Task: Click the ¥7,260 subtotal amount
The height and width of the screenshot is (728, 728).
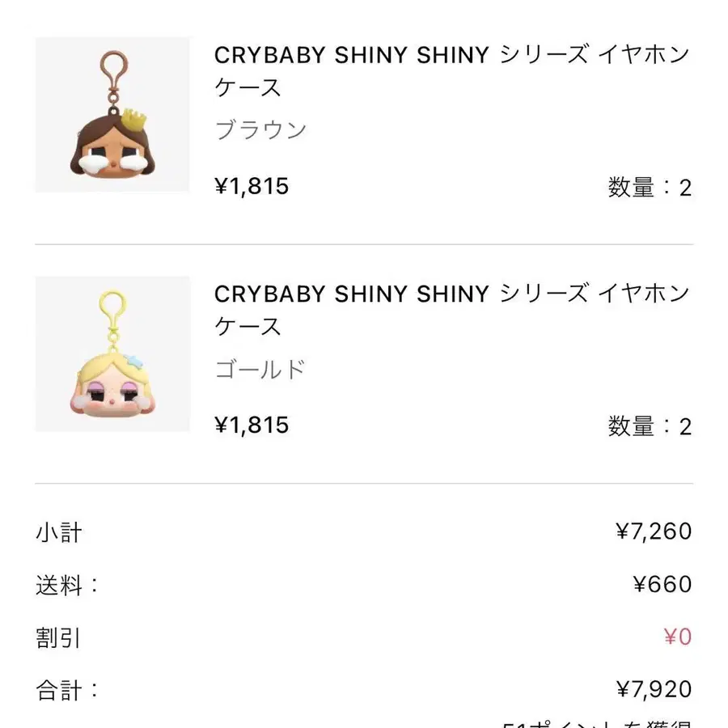Action: tap(654, 531)
